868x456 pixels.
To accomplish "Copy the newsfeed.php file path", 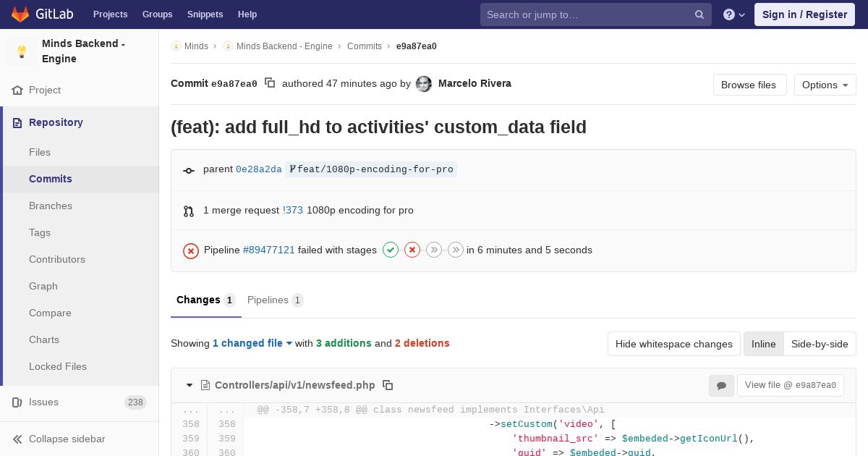I will [388, 385].
